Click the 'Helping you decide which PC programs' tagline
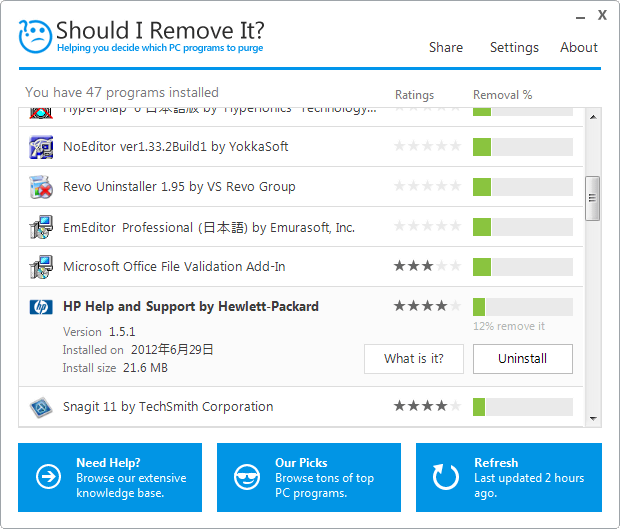This screenshot has width=620, height=529. [x=160, y=48]
